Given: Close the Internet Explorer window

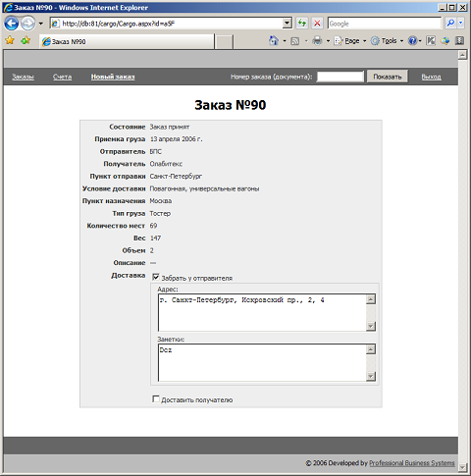Looking at the screenshot, I should tap(462, 7).
